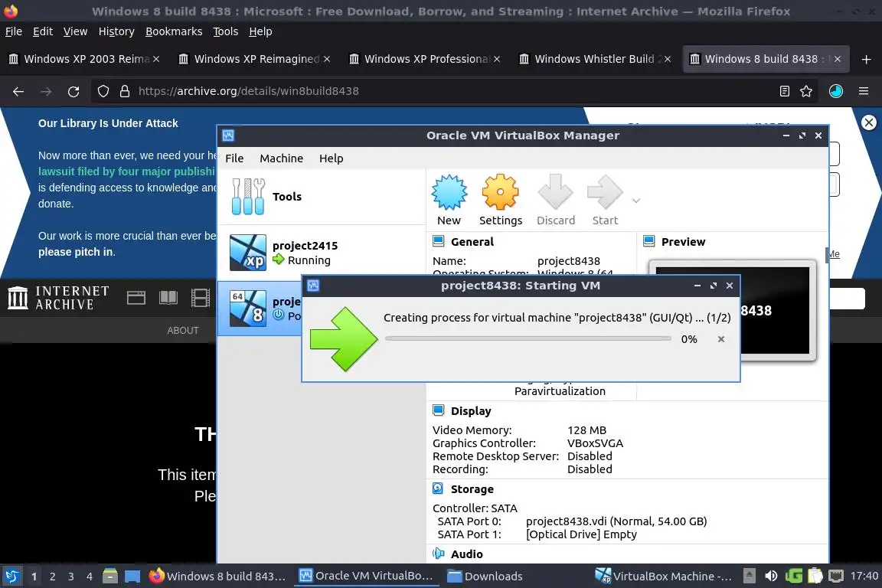Open Internet Archive texts book icon
882x588 pixels.
pyautogui.click(x=168, y=298)
